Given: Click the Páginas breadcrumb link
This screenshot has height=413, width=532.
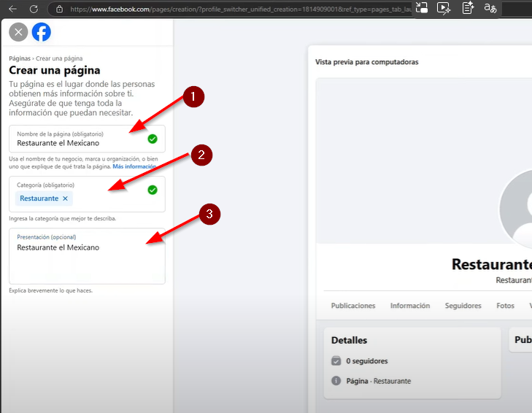Looking at the screenshot, I should pyautogui.click(x=20, y=58).
